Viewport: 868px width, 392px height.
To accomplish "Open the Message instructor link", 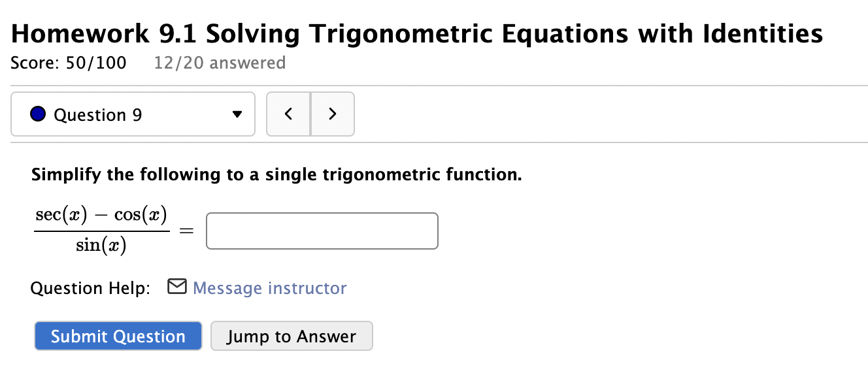I will [269, 287].
